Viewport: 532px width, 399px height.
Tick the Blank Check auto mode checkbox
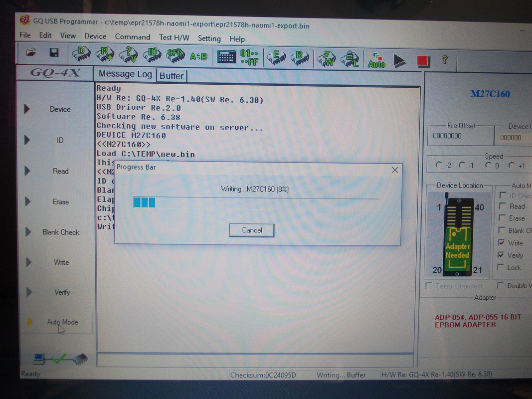coord(502,230)
